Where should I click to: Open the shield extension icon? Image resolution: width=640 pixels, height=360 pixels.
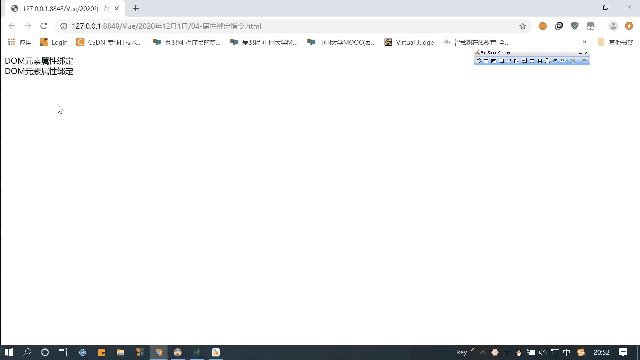575,26
